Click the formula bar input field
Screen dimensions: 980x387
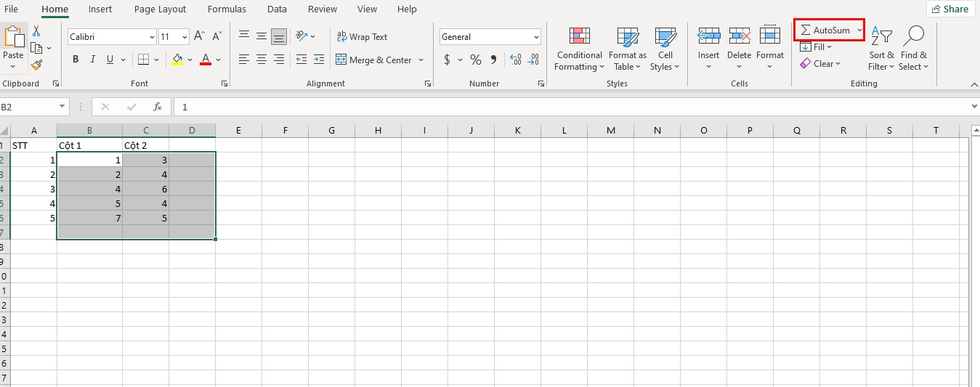click(x=570, y=107)
